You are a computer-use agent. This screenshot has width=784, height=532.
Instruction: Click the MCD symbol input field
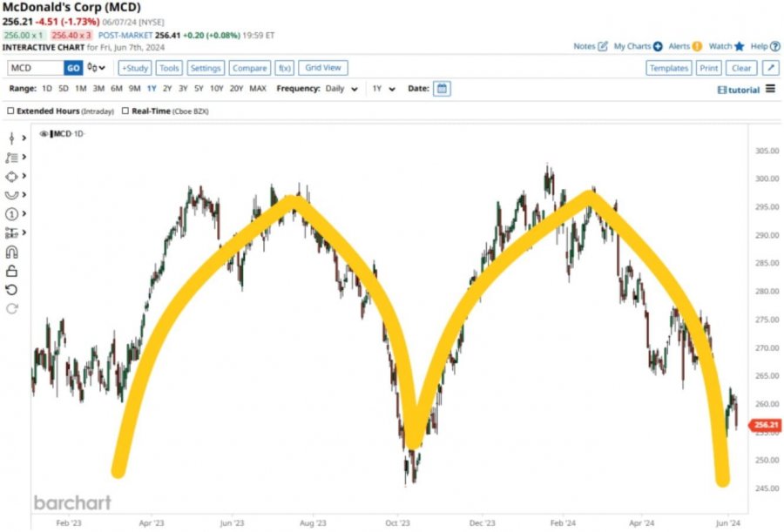[35, 68]
